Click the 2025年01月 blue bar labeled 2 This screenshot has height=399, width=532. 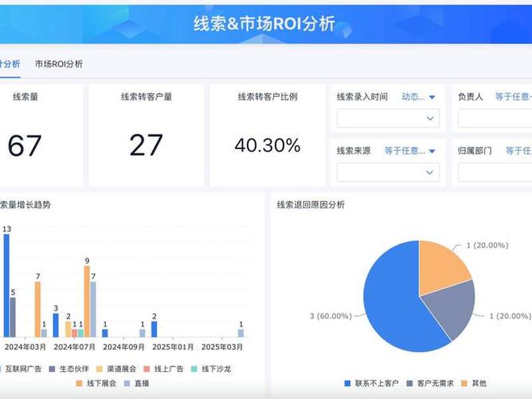coord(154,329)
